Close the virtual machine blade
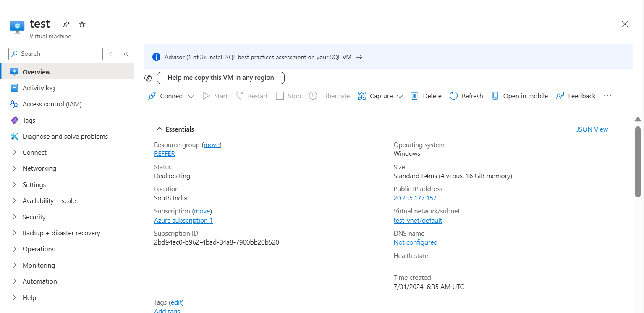 point(625,24)
